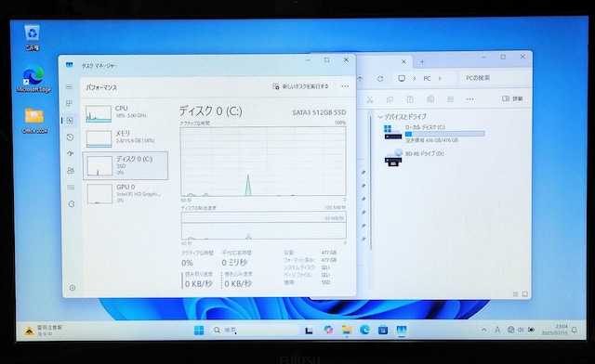The image size is (595, 364).
Task: Select ローカル ディスク (C:) drive
Action: [434, 134]
